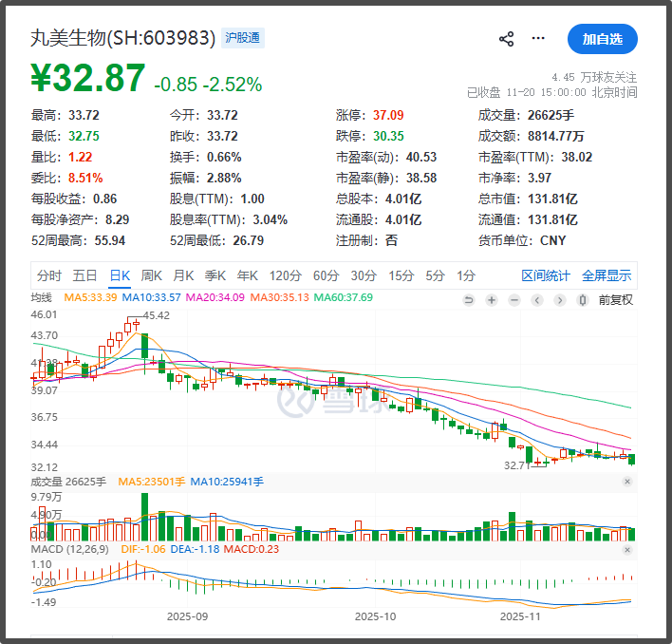Viewport: 672px width, 644px height.
Task: Click the volume MA5:23501手 label
Action: (151, 482)
